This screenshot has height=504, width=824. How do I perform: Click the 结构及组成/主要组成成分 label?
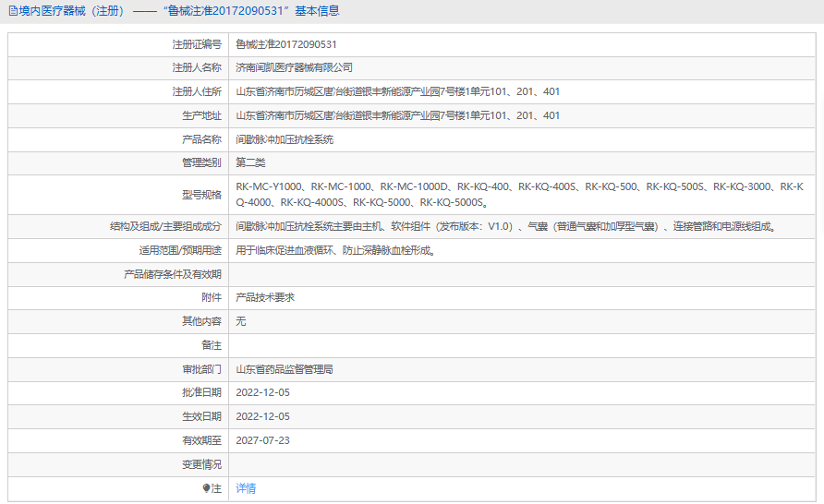[165, 226]
